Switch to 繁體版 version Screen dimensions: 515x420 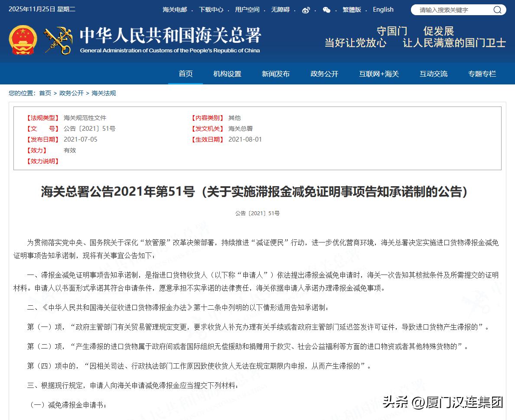[x=352, y=10]
